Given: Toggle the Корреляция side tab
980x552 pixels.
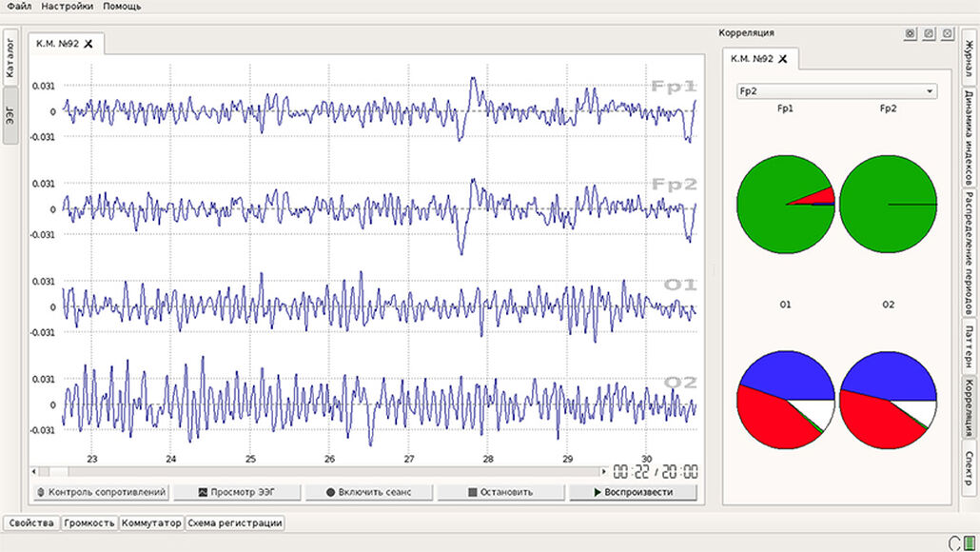Looking at the screenshot, I should point(970,407).
